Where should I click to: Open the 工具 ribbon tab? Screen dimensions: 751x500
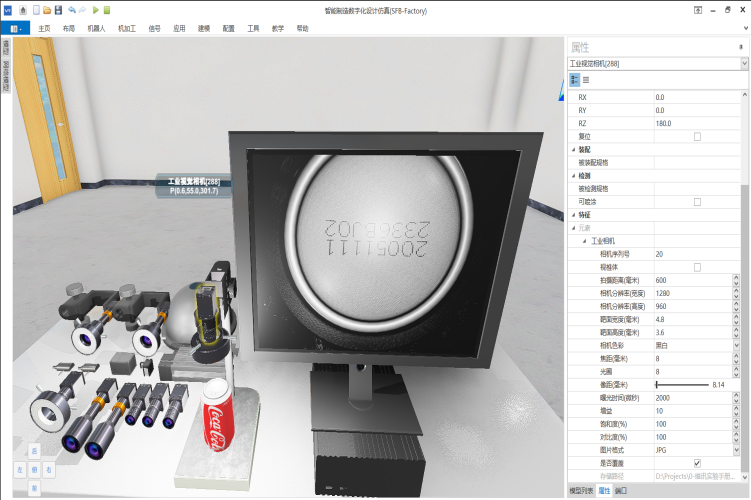click(x=253, y=28)
